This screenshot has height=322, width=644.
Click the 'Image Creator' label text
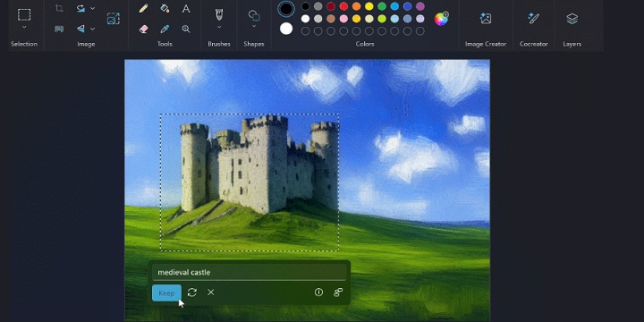[x=486, y=44]
